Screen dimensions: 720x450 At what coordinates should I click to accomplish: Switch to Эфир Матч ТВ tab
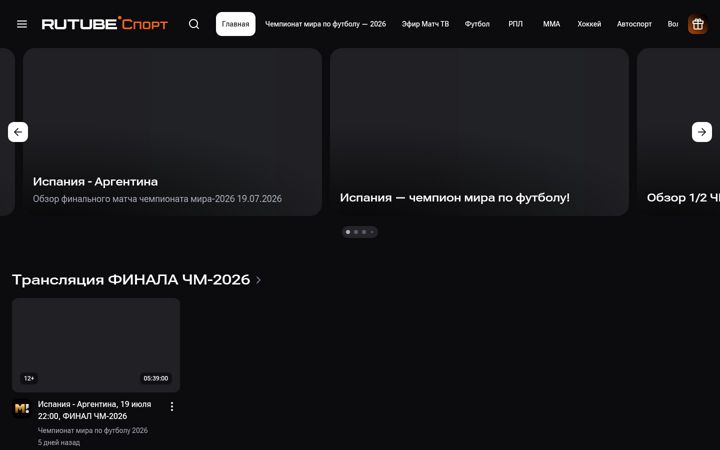tap(425, 24)
